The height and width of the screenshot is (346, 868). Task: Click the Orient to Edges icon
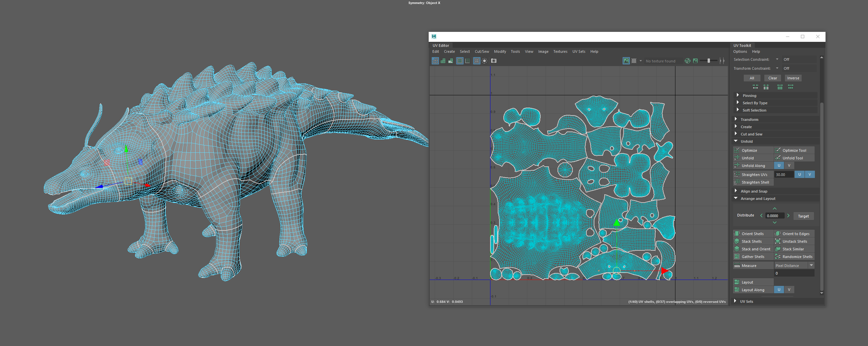click(x=778, y=233)
